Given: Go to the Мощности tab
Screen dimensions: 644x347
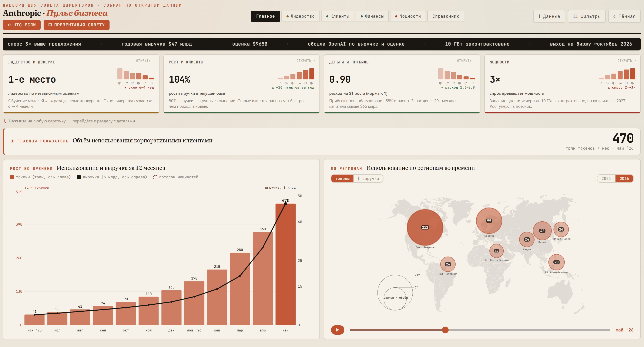Looking at the screenshot, I should pyautogui.click(x=408, y=16).
